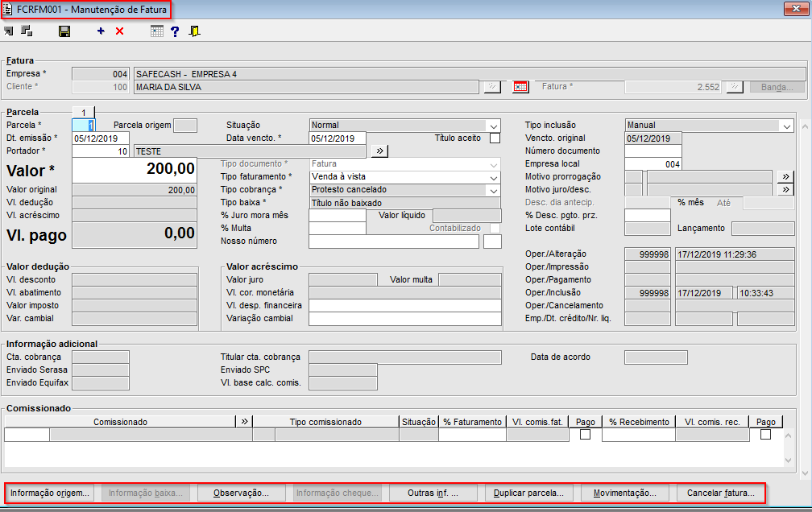Open help with the question mark icon
The width and height of the screenshot is (812, 512).
(x=175, y=31)
